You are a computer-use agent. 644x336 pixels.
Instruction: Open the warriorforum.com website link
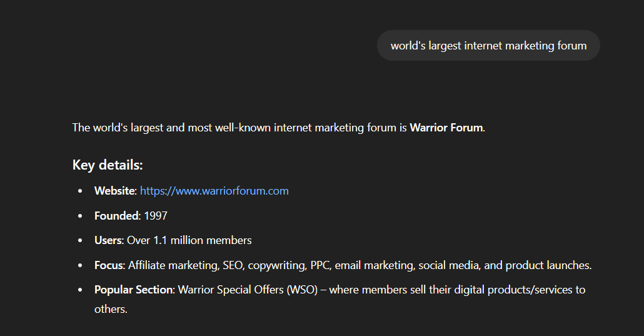coord(214,191)
